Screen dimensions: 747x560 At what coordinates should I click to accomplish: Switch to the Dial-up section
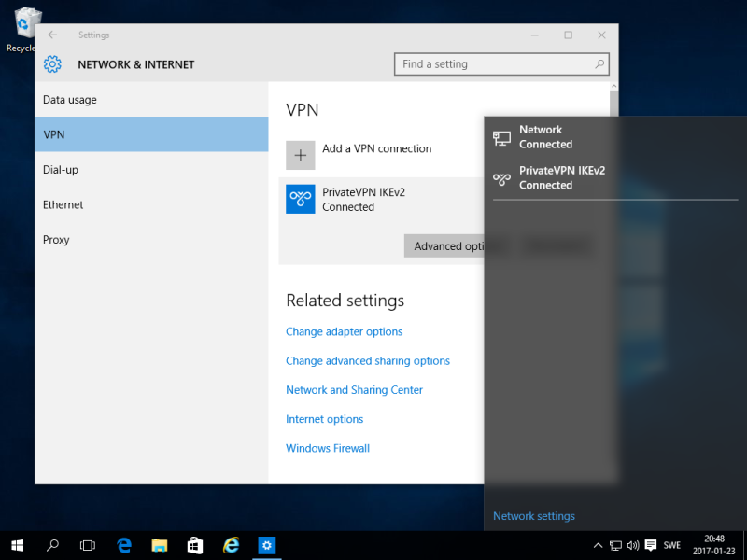[60, 170]
